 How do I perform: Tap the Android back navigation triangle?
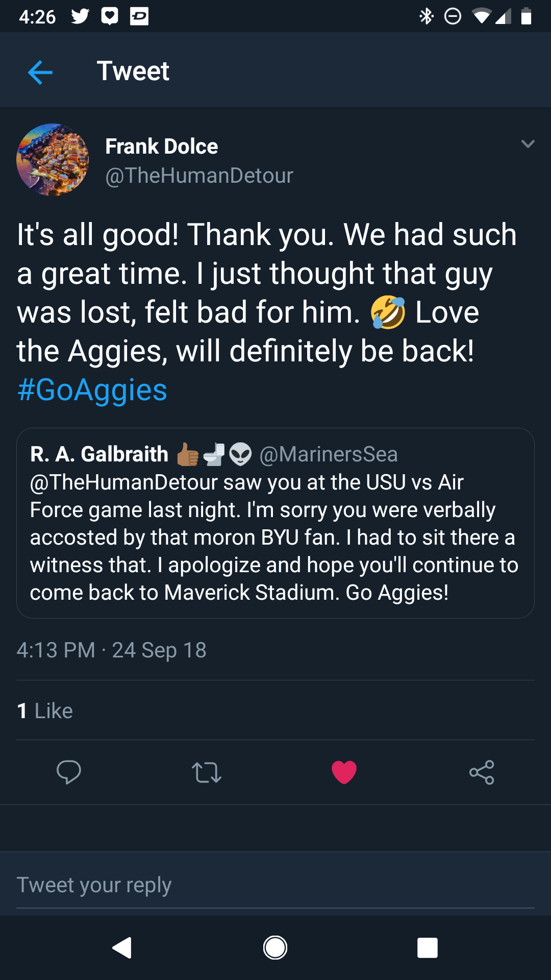pos(122,948)
